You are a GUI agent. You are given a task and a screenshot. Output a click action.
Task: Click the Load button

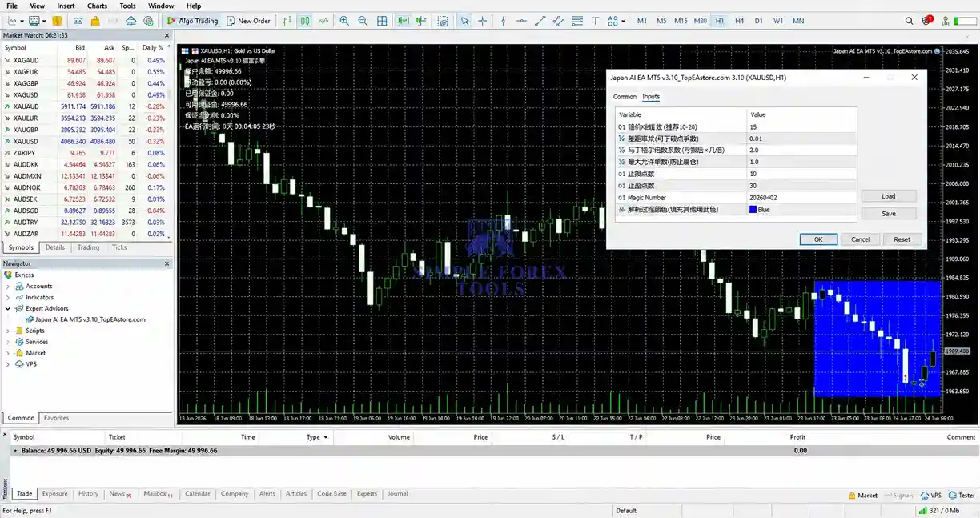[x=889, y=196]
